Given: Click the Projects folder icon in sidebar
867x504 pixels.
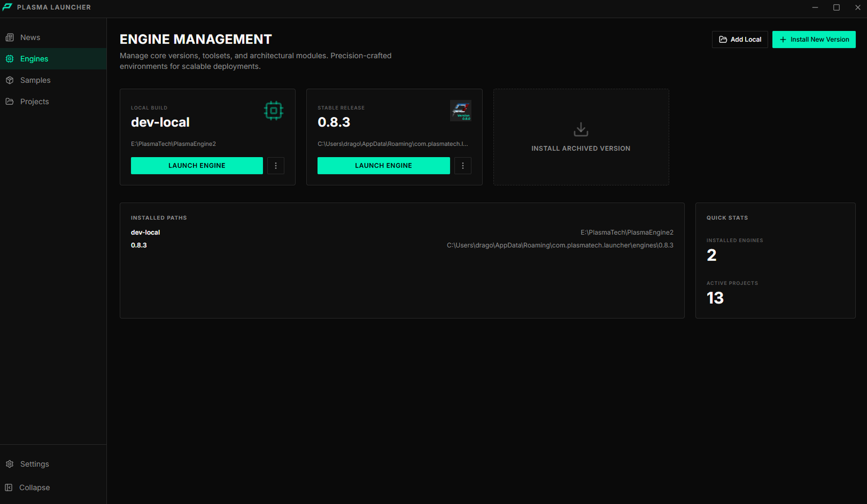Looking at the screenshot, I should [x=10, y=101].
